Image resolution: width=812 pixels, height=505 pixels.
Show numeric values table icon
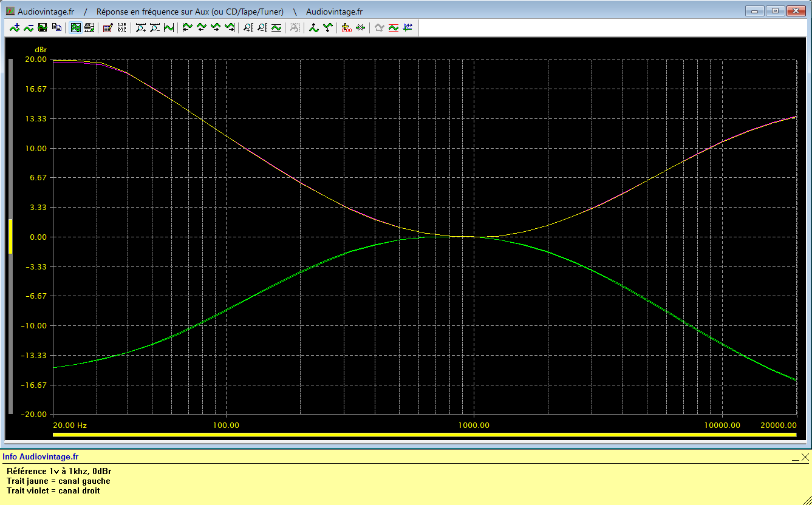coord(121,27)
